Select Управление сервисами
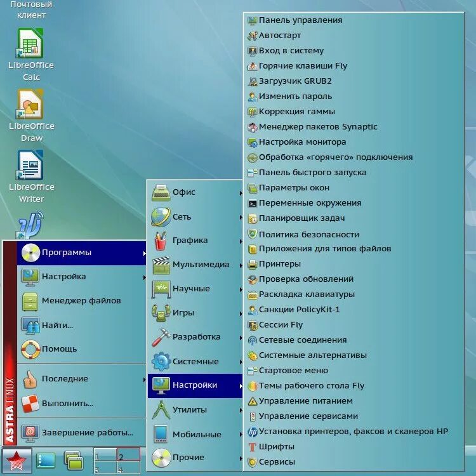This screenshot has width=476, height=476. click(354, 416)
